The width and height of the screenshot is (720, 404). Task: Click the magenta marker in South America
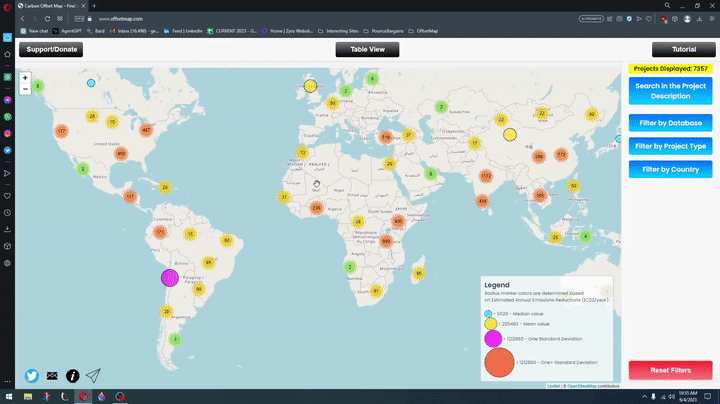click(x=170, y=278)
